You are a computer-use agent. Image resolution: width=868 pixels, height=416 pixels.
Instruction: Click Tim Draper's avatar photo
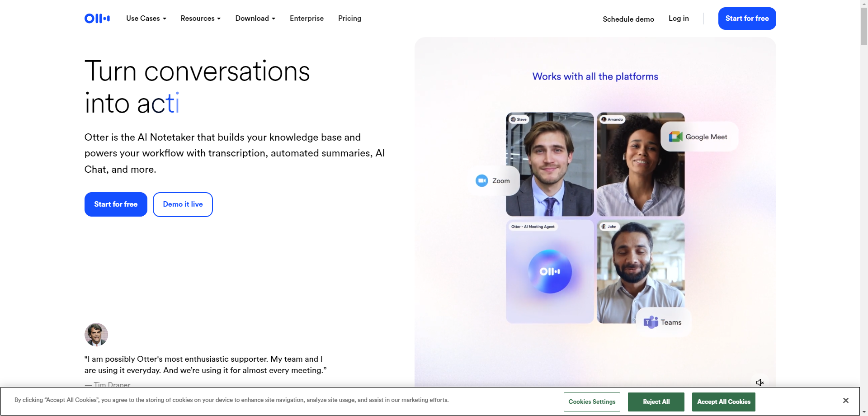[x=96, y=335]
